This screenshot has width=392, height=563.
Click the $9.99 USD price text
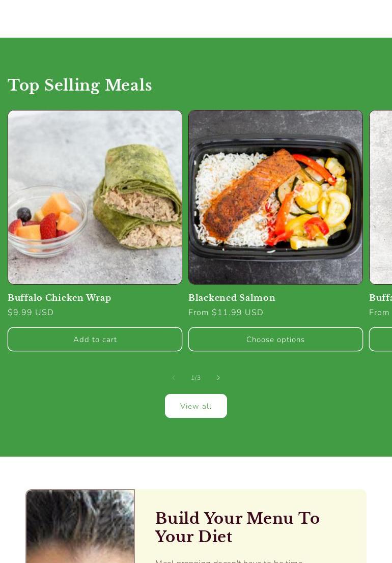(x=31, y=313)
